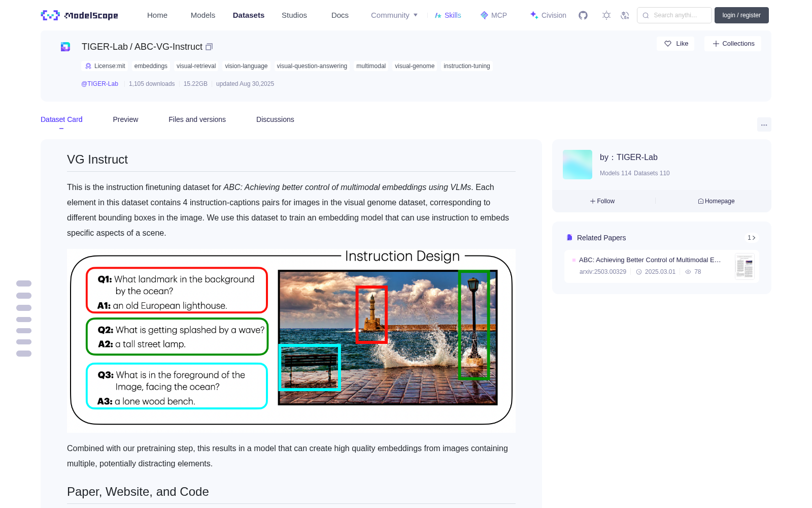Image resolution: width=812 pixels, height=508 pixels.
Task: Copy dataset name with copy icon
Action: click(209, 47)
